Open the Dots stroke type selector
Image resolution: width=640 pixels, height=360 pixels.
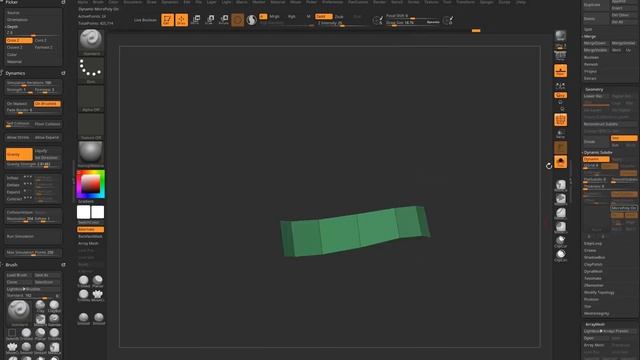coord(91,70)
